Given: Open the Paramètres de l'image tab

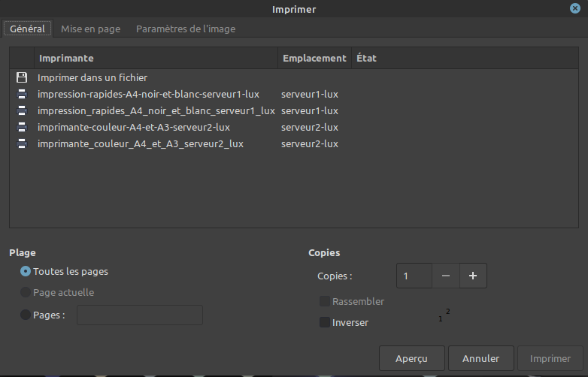Looking at the screenshot, I should coord(186,29).
